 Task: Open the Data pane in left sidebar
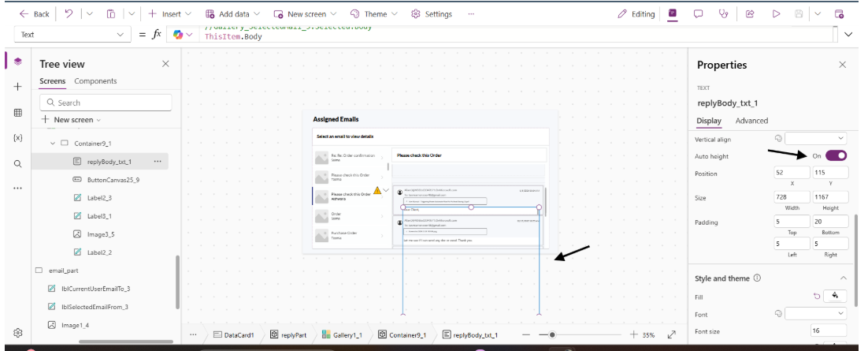pyautogui.click(x=17, y=113)
